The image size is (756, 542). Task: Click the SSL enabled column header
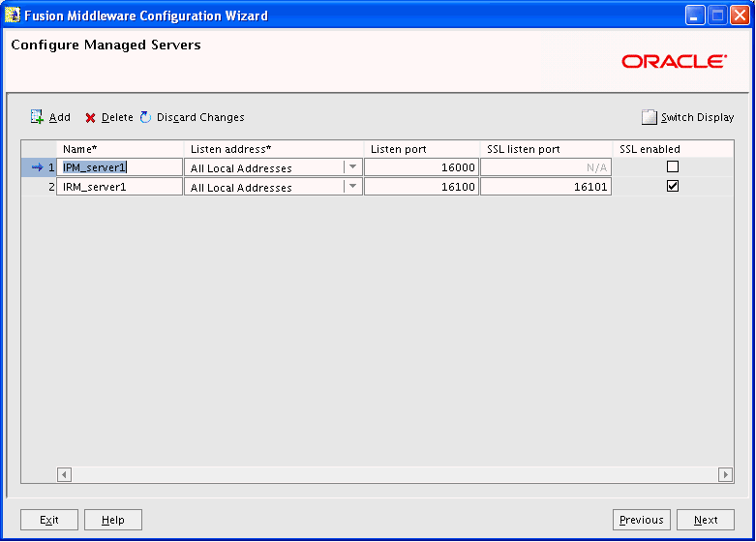(x=673, y=149)
